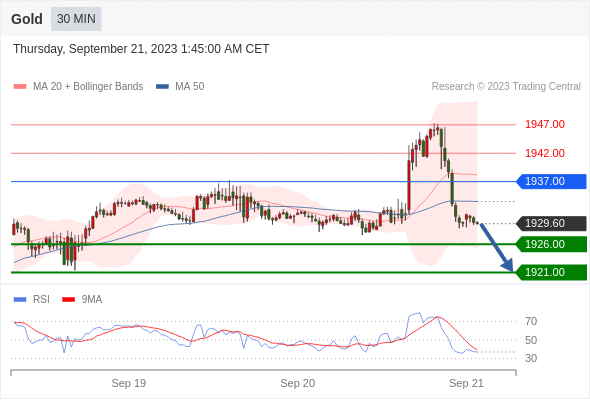Click the green 1926.00 support price tag
The image size is (590, 400).
(551, 244)
